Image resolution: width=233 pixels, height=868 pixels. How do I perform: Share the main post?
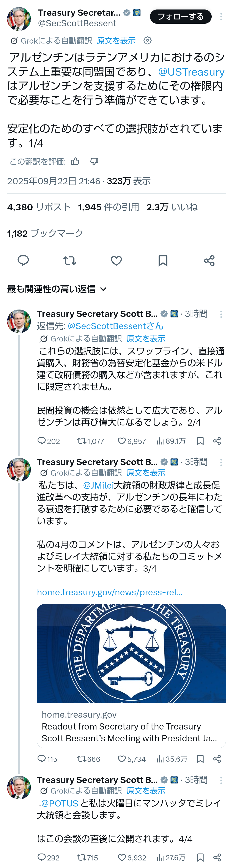click(209, 261)
